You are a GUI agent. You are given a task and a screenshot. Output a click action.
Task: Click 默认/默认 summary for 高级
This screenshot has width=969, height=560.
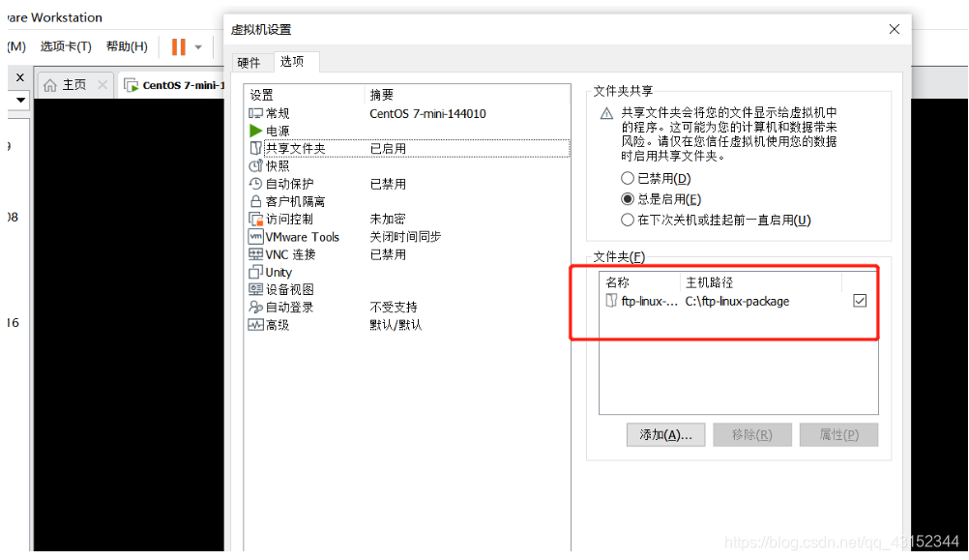(396, 325)
